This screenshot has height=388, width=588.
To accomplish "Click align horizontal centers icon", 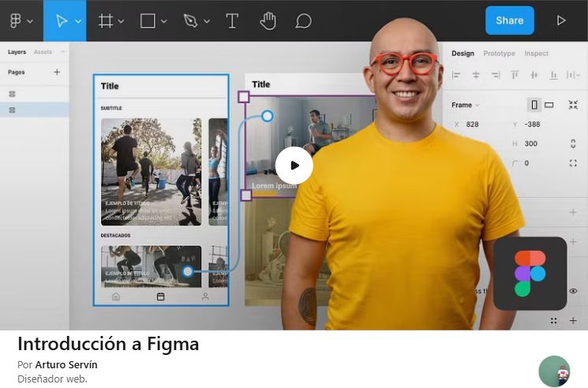I will (476, 75).
